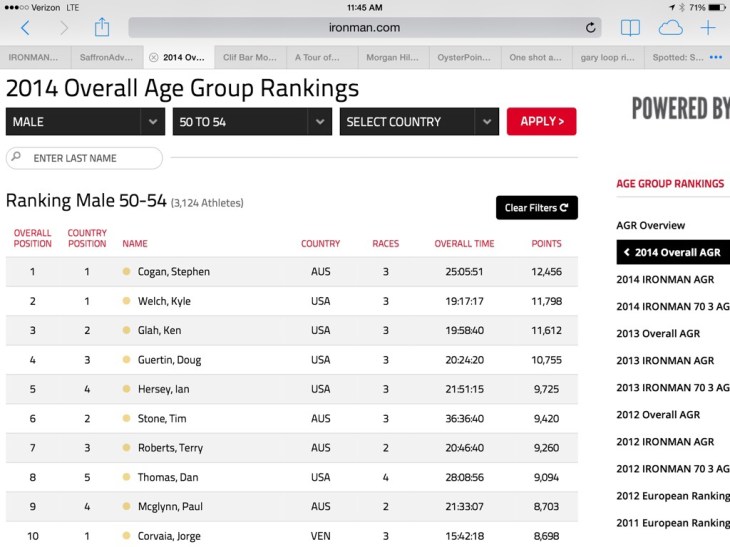Focus the Enter Last Name search field
The image size is (730, 547).
pyautogui.click(x=85, y=158)
